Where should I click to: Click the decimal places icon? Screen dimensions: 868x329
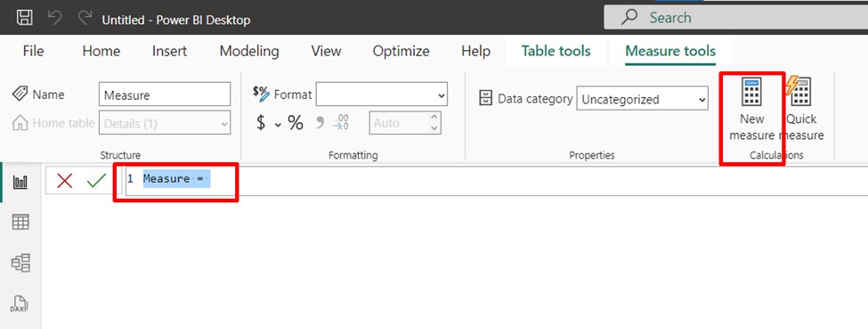tap(341, 123)
